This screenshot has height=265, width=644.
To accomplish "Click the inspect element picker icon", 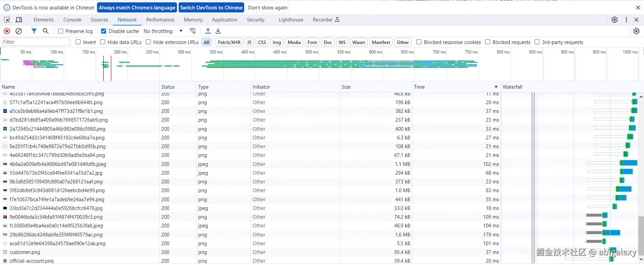I will click(7, 20).
